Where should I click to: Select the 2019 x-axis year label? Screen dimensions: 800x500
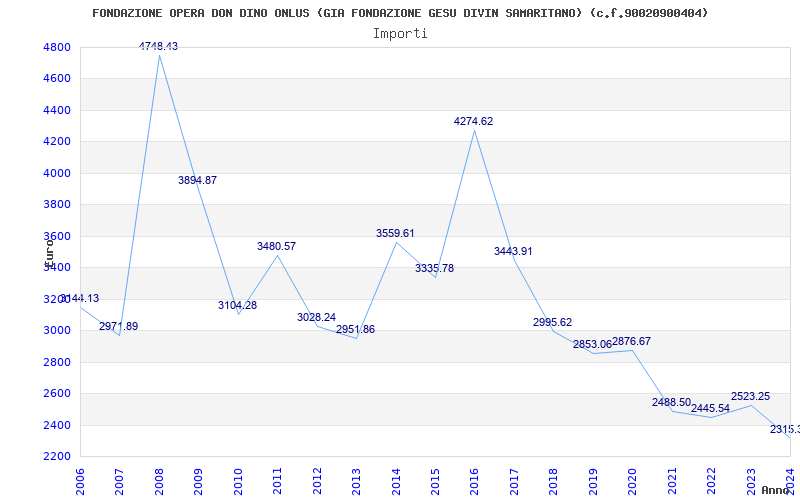593,482
